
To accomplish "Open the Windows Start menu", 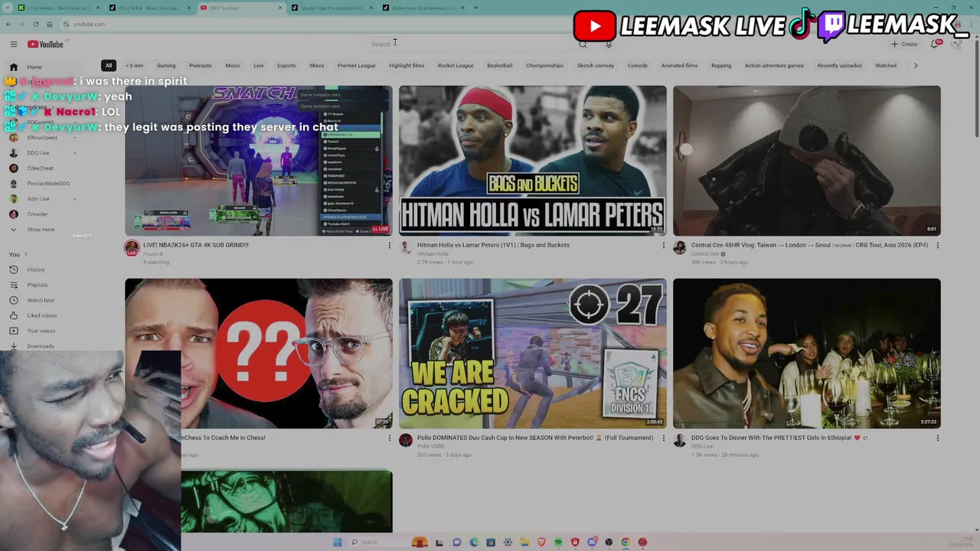I will point(338,542).
